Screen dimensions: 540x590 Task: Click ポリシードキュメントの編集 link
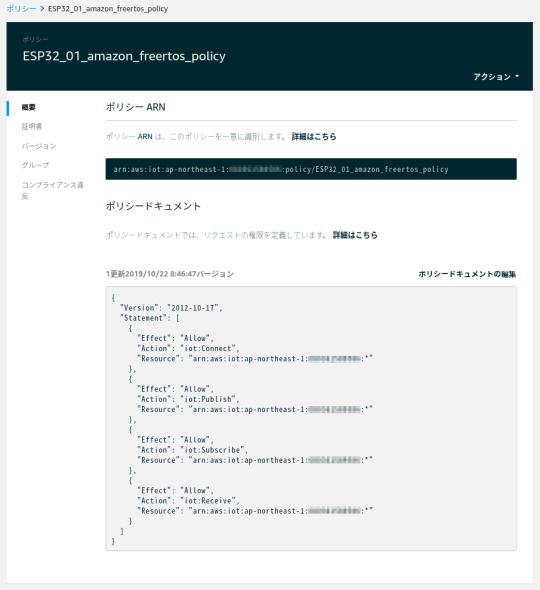tap(467, 274)
